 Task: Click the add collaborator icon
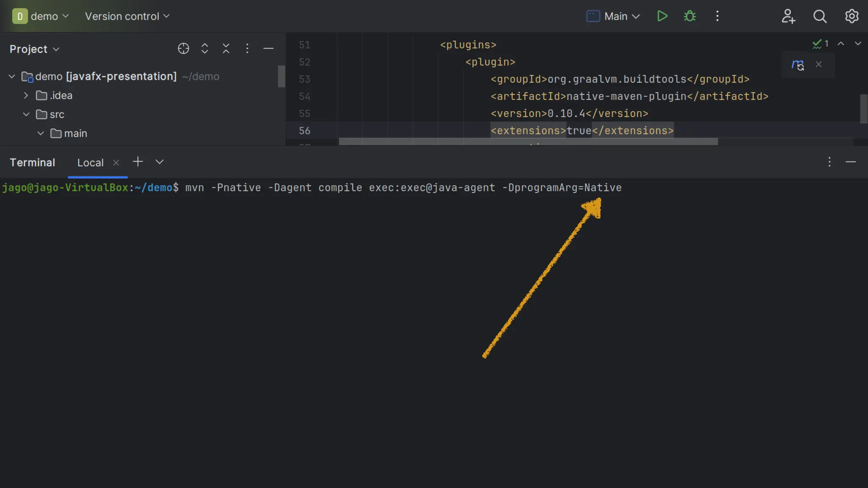[x=788, y=16]
